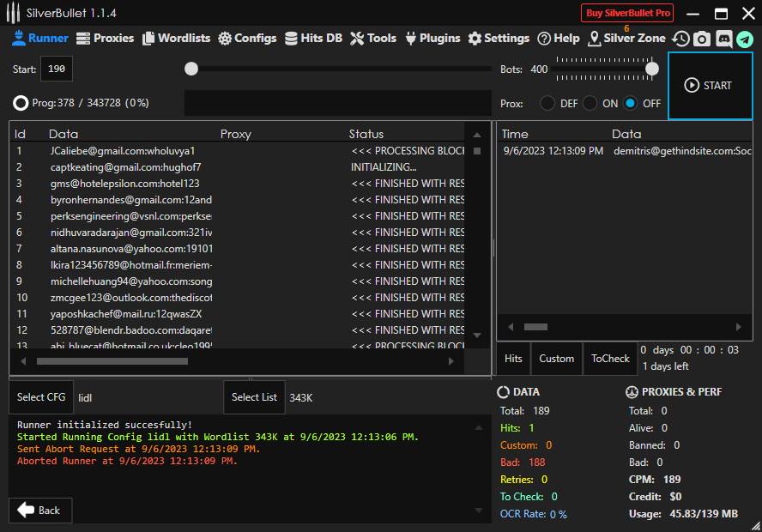Open the history clock icon
The height and width of the screenshot is (532, 762).
pos(681,39)
